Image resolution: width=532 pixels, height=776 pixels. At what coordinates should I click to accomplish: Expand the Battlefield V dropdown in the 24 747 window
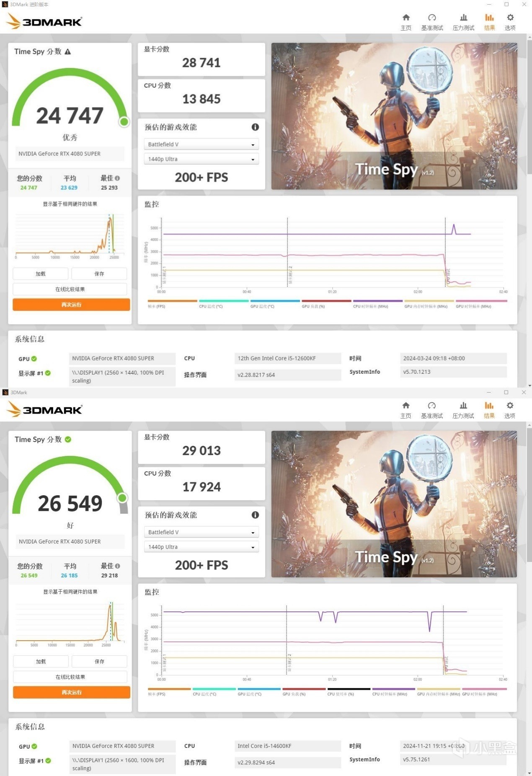(201, 144)
